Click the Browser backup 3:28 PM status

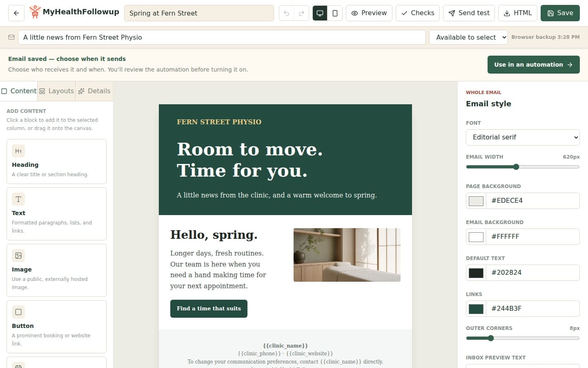coord(546,37)
